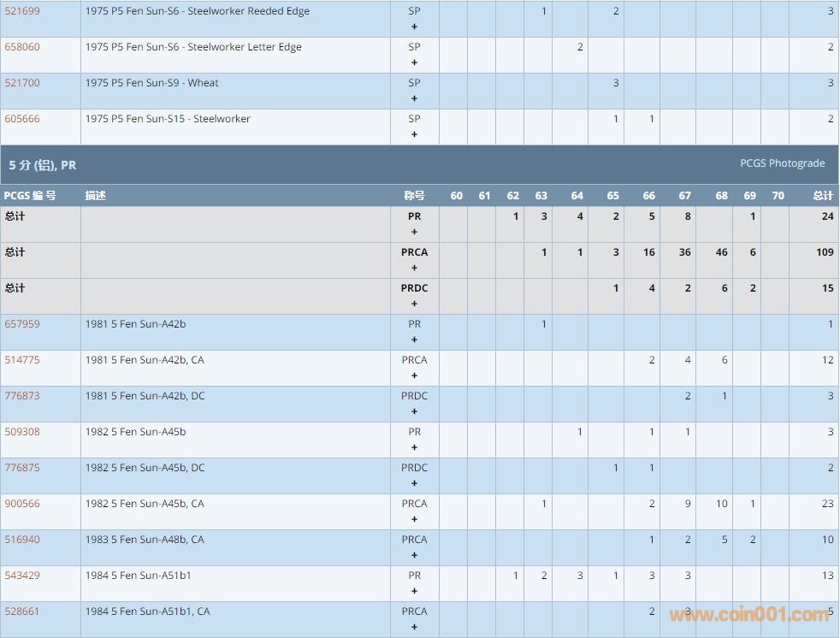Screen dimensions: 840x638
Task: Expand plus sign for 1983 A48b CA row
Action: click(x=415, y=555)
